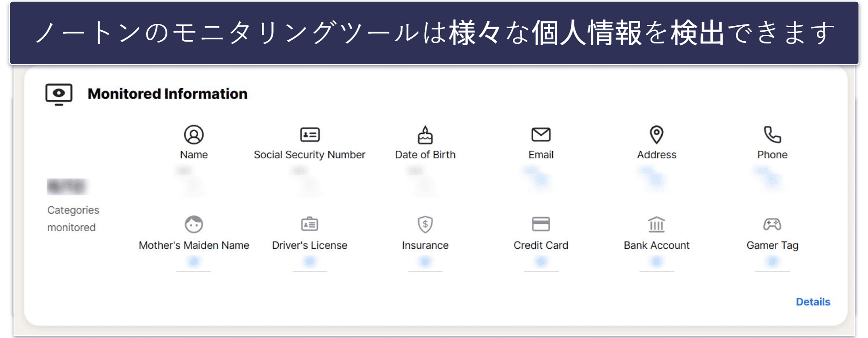The height and width of the screenshot is (338, 868).
Task: Click the blurred value under Date of Birth
Action: pyautogui.click(x=422, y=181)
